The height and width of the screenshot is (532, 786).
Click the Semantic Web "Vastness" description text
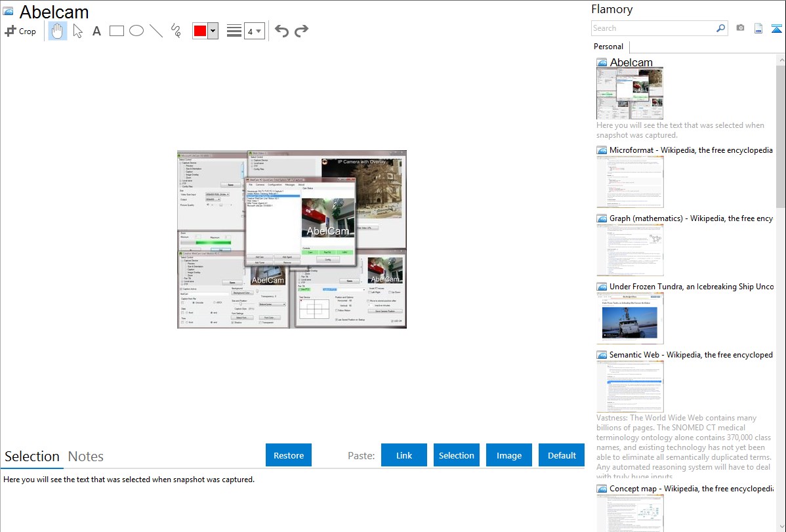click(x=684, y=447)
